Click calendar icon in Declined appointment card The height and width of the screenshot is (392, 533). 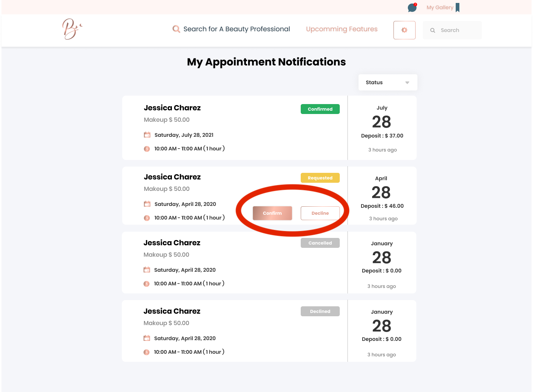tap(147, 338)
